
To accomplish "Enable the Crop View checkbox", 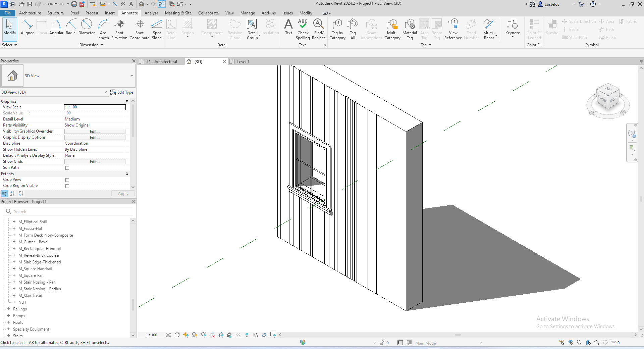I will (67, 180).
